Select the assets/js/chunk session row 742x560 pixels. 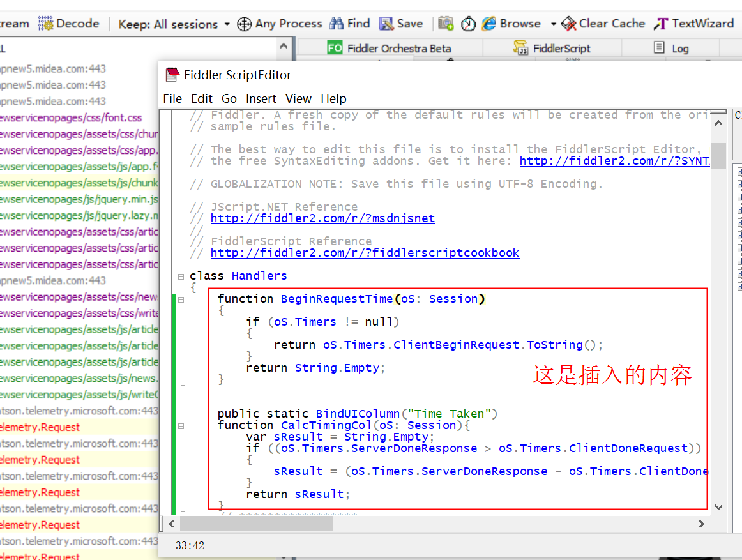(79, 183)
